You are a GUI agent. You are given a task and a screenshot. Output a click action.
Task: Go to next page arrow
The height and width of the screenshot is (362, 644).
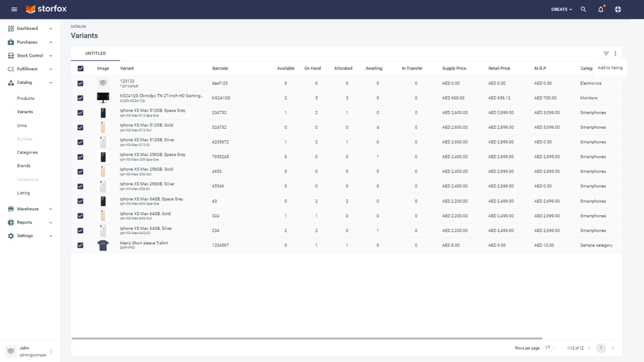click(x=612, y=348)
